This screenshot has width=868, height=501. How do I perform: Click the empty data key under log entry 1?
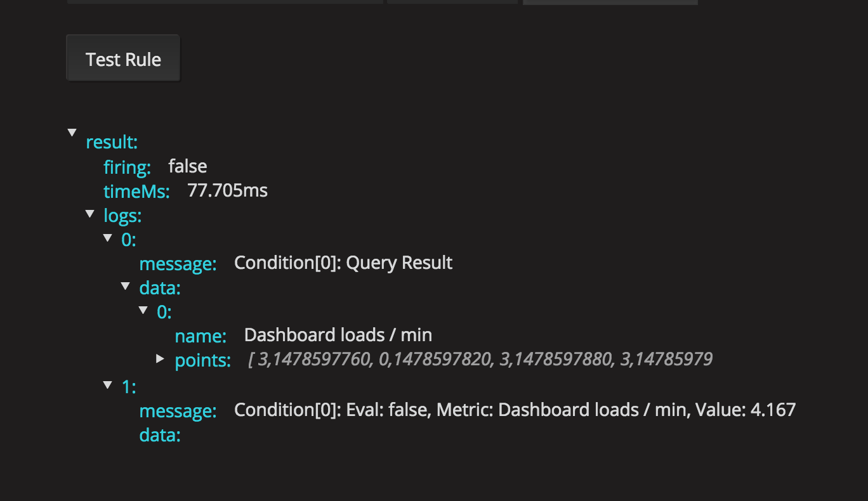tap(160, 435)
